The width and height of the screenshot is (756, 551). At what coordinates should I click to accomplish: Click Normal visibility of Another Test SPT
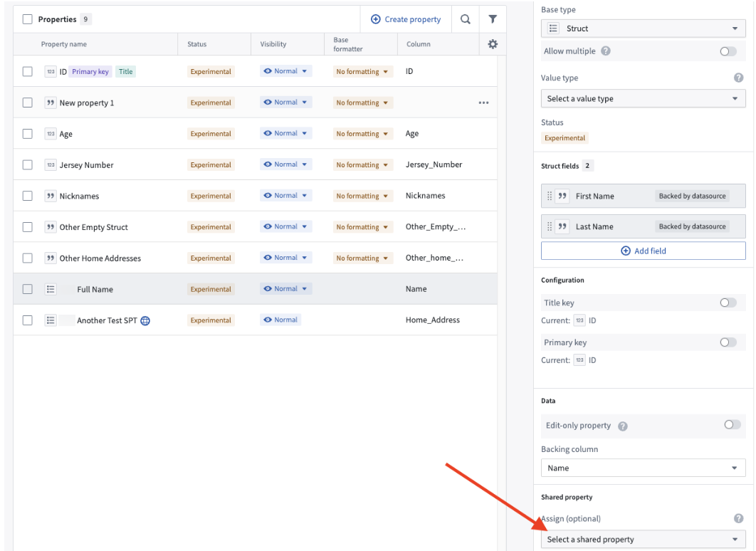coord(280,320)
